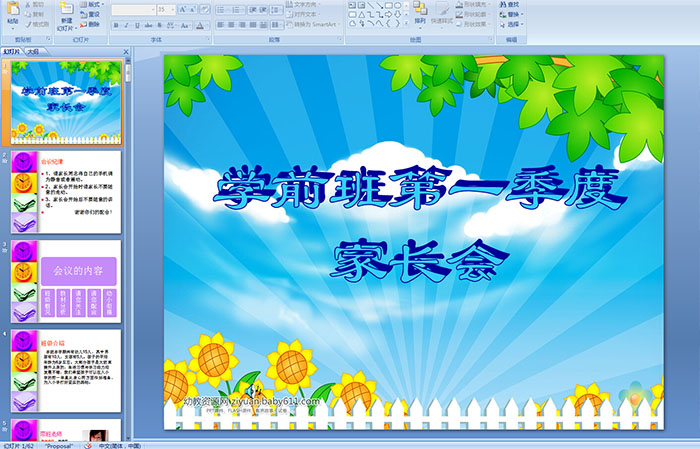The width and height of the screenshot is (700, 449).
Task: Click Increase List Level button
Action: (x=264, y=9)
